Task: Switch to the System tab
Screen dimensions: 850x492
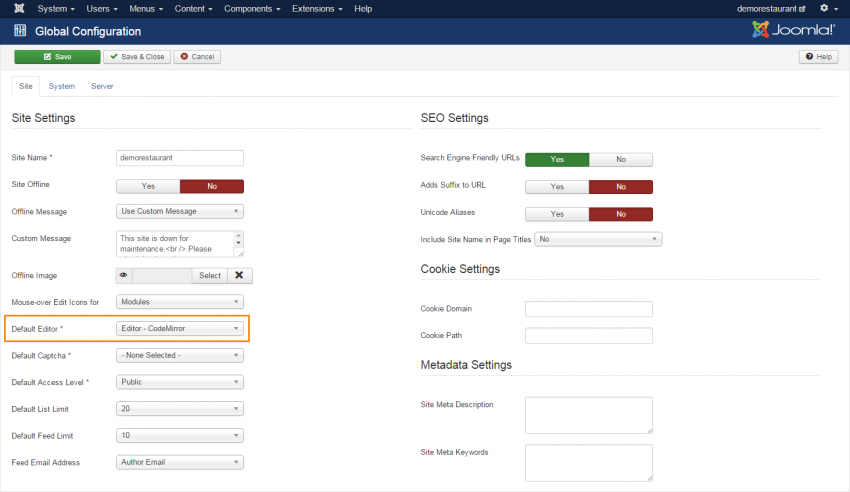Action: point(62,86)
